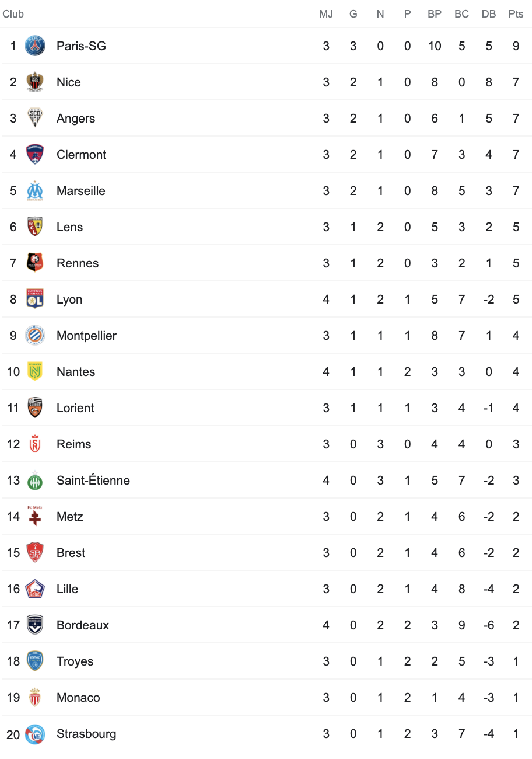
Task: Click the Lille LOSC crest
Action: [35, 589]
